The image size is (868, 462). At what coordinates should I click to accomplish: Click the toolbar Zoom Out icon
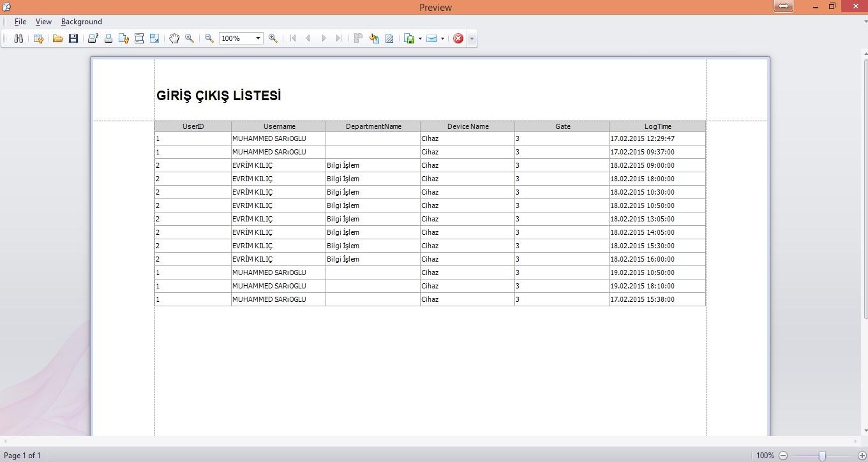209,38
